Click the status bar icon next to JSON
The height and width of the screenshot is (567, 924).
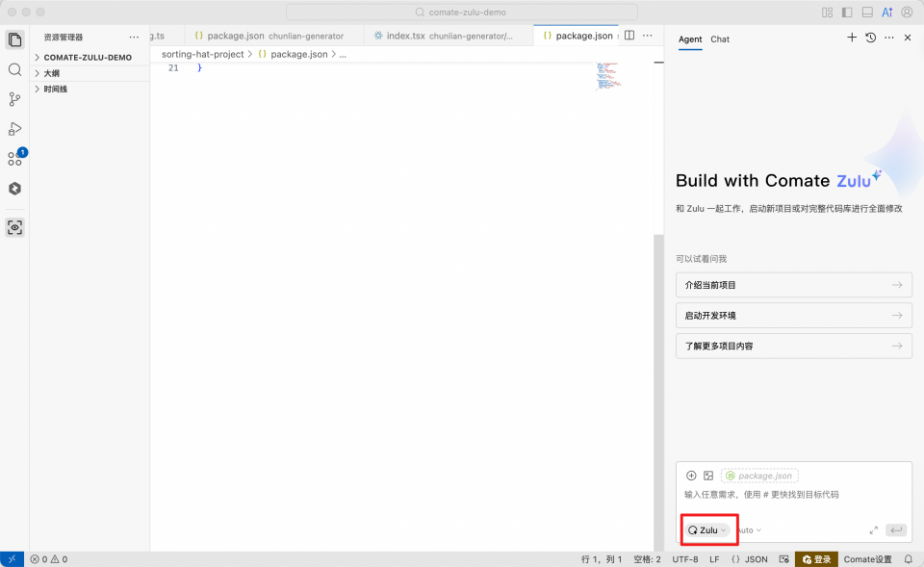783,559
